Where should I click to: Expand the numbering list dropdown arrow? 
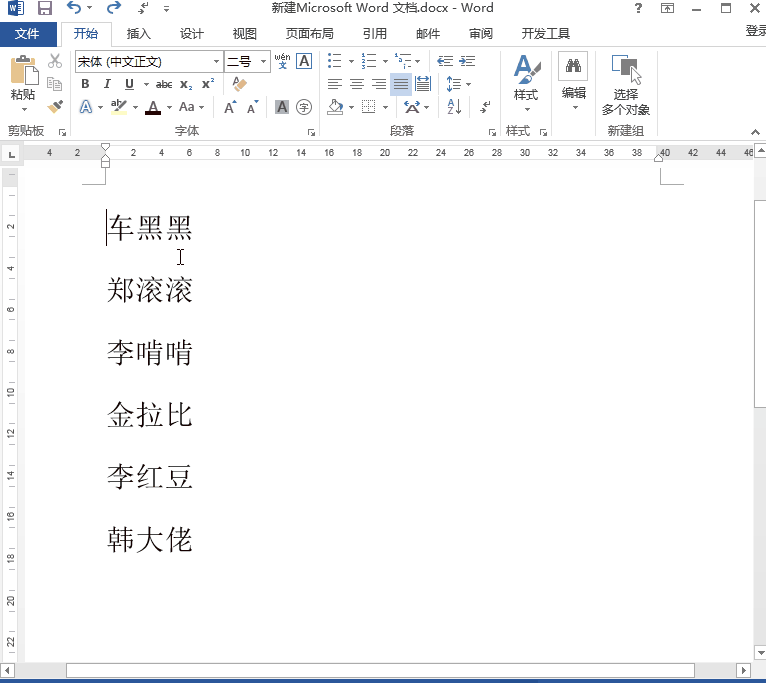[385, 61]
